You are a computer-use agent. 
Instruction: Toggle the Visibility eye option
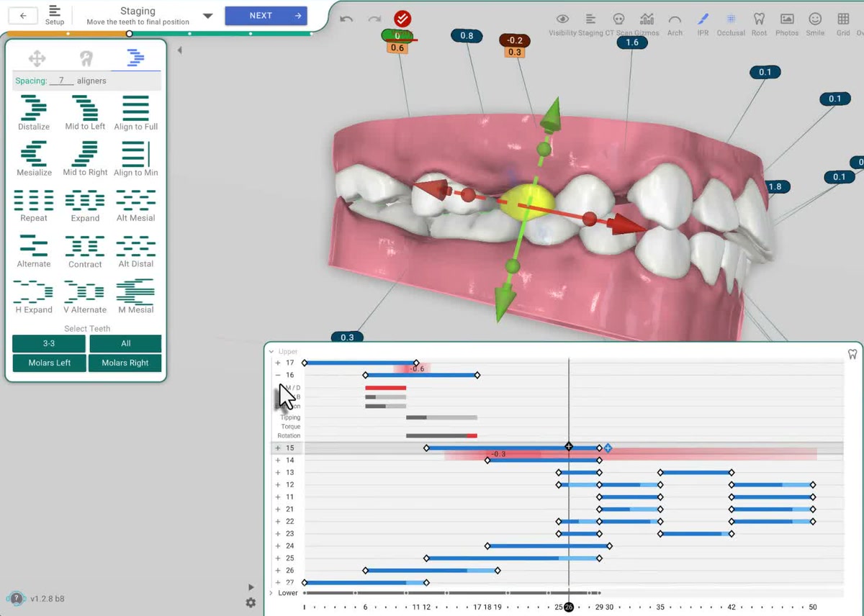(x=562, y=24)
